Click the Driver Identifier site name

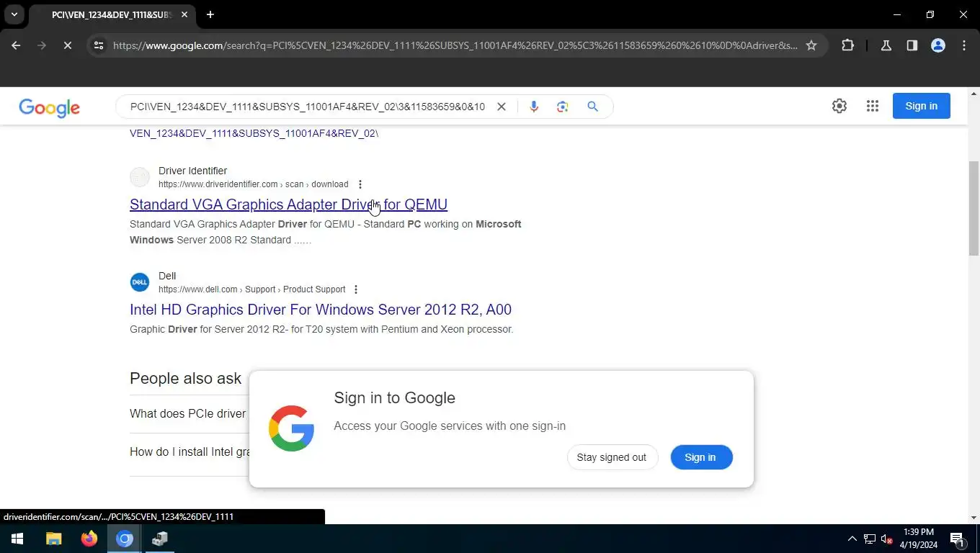pyautogui.click(x=192, y=171)
